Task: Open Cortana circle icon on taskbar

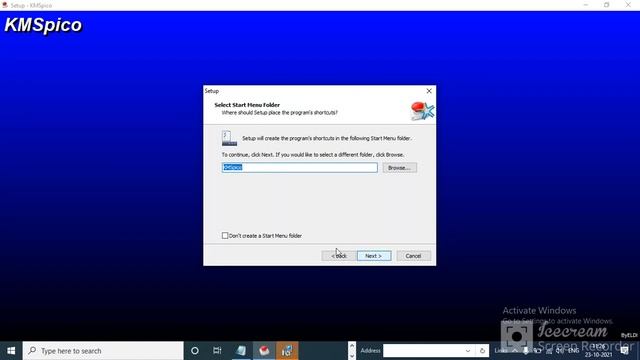Action: [x=195, y=351]
